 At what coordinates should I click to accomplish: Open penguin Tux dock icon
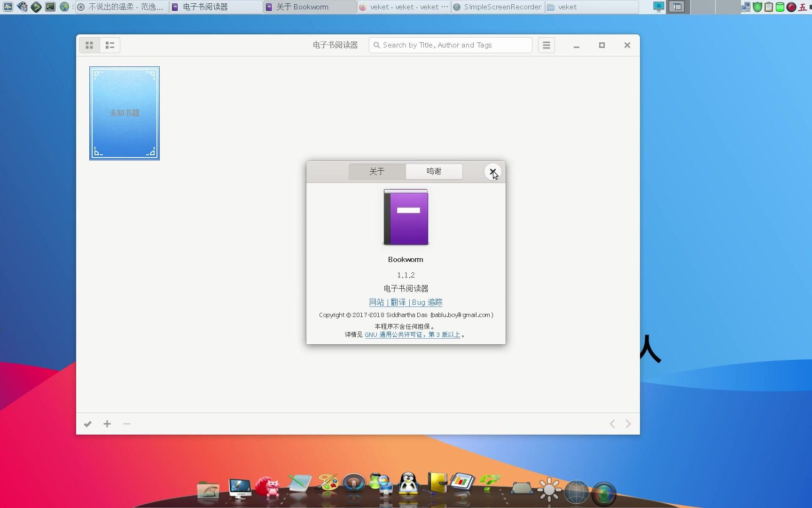click(x=408, y=484)
